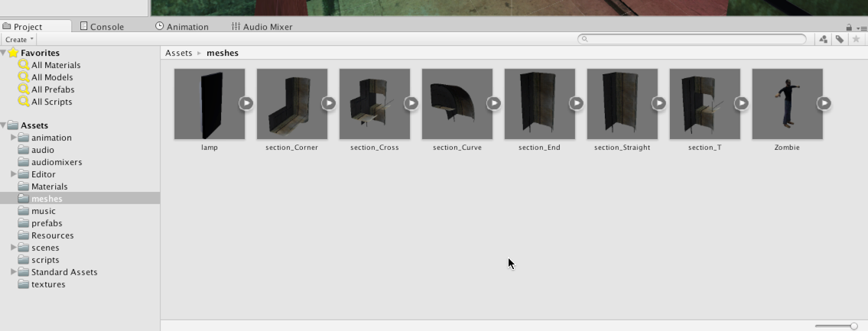Click the Editor folder icon

(23, 174)
